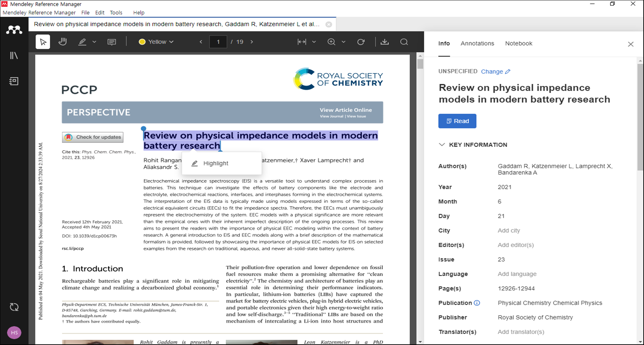This screenshot has height=345, width=644.
Task: Open the highlighter tool options arrow
Action: [x=94, y=42]
